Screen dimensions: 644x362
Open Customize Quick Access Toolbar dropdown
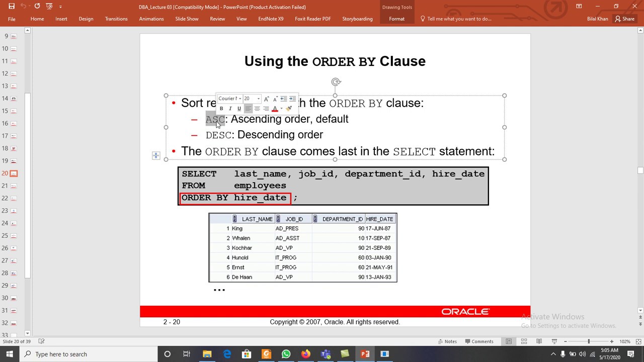[x=60, y=7]
